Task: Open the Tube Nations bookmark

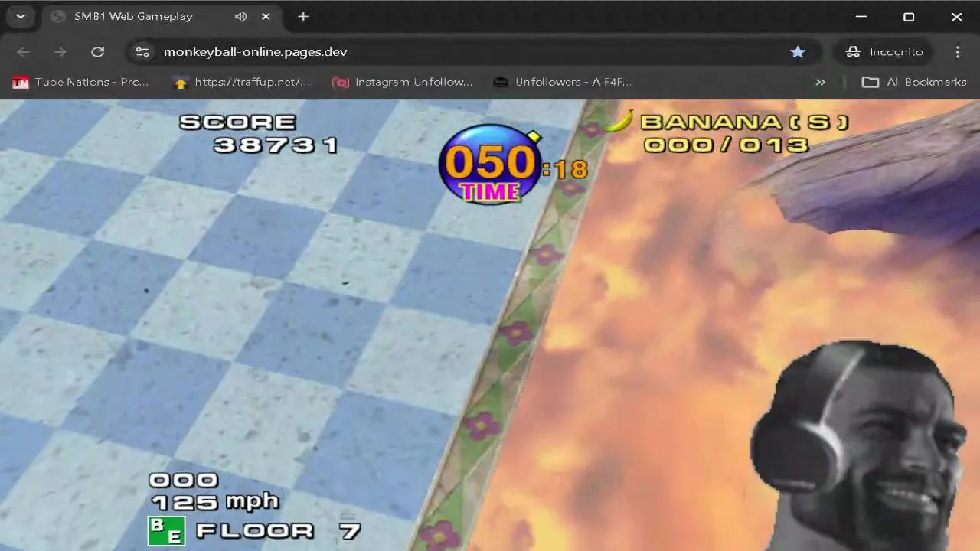Action: 81,82
